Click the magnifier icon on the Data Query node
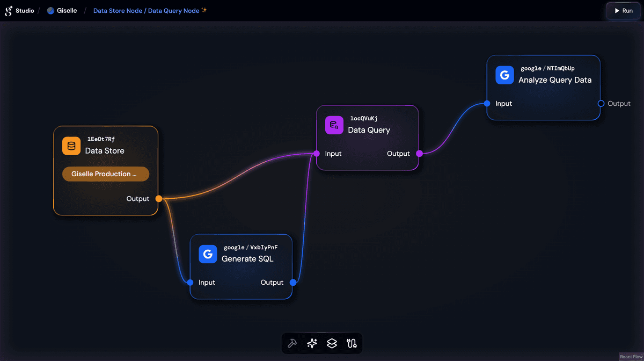 (334, 125)
